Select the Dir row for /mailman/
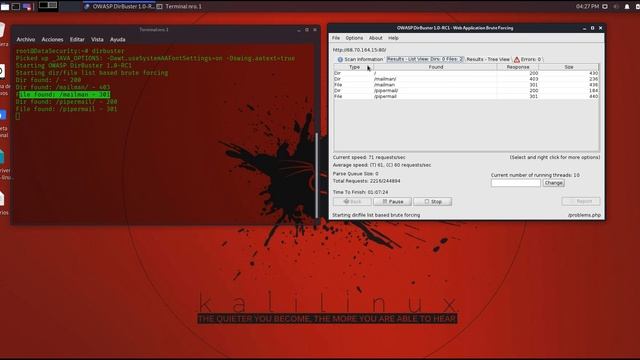This screenshot has width=640, height=360. 466,79
